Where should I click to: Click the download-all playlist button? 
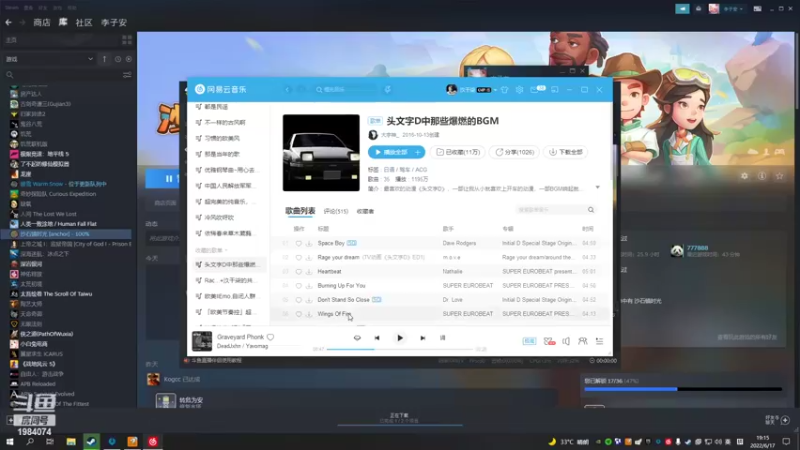point(565,152)
